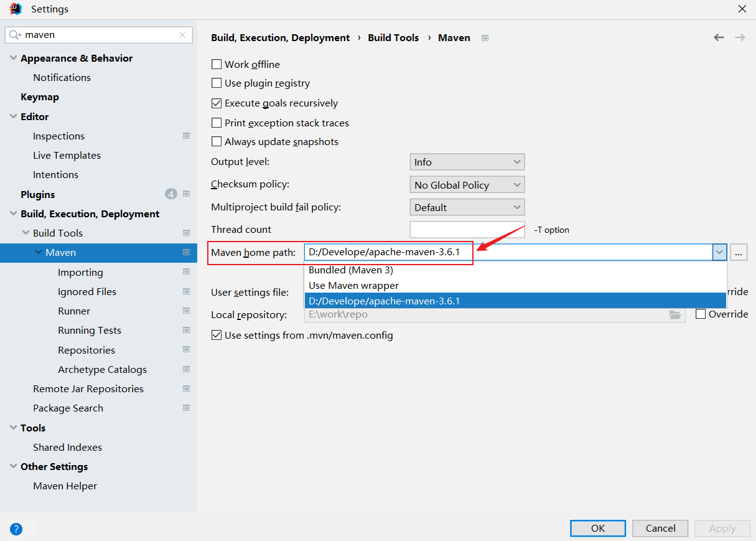
Task: Open the Keymap settings page
Action: click(40, 97)
